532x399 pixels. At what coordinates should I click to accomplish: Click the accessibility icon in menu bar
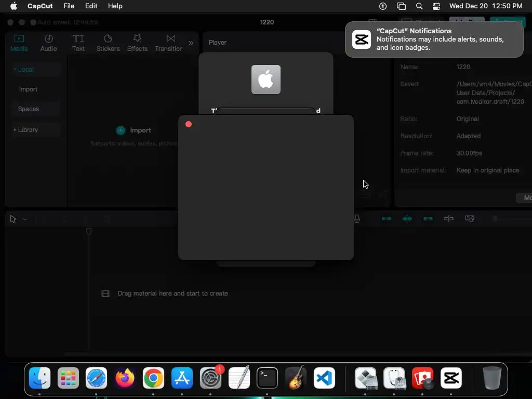[x=383, y=6]
